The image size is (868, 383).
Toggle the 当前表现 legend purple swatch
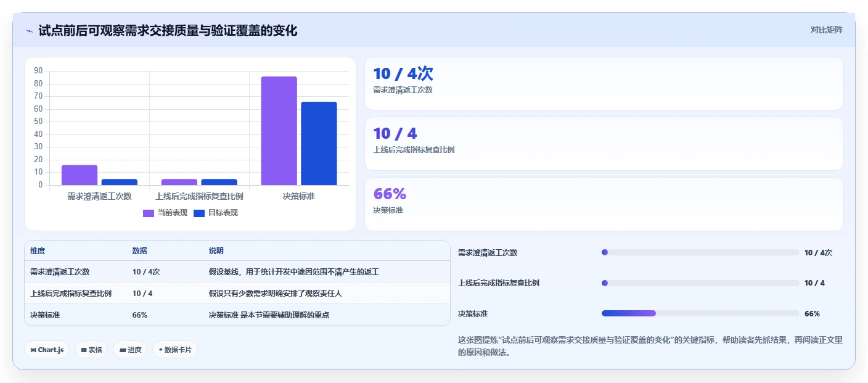[x=149, y=213]
